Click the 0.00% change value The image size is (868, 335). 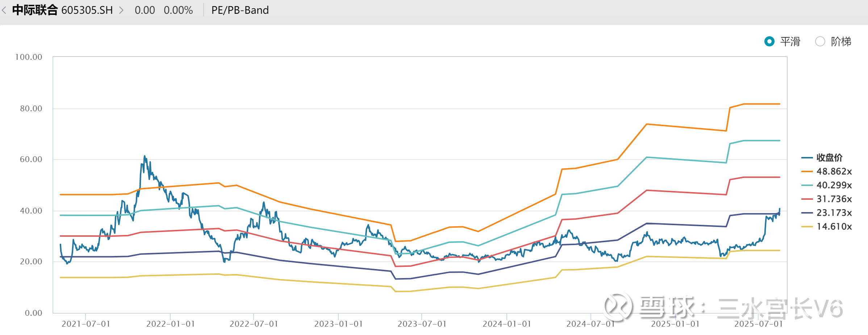pyautogui.click(x=178, y=10)
